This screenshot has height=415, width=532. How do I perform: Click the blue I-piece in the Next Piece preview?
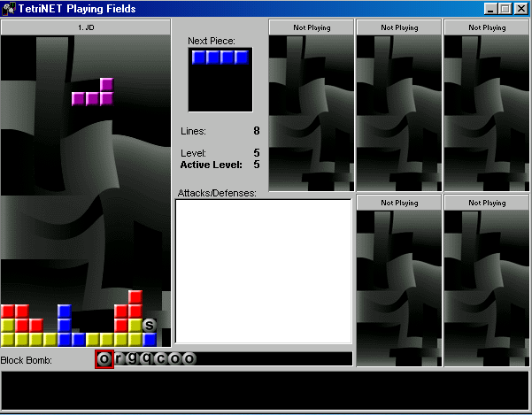tap(220, 58)
